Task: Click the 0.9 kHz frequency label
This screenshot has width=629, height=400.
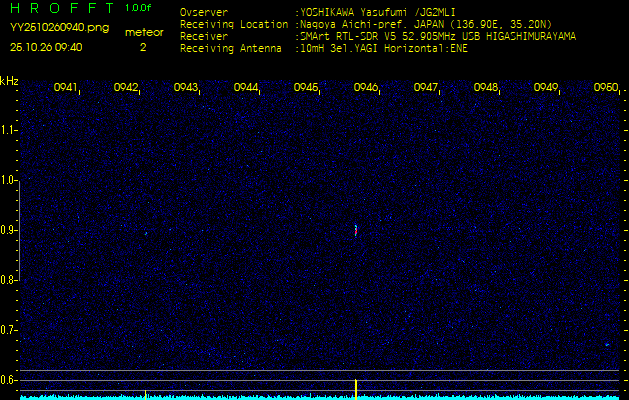Action: 9,230
